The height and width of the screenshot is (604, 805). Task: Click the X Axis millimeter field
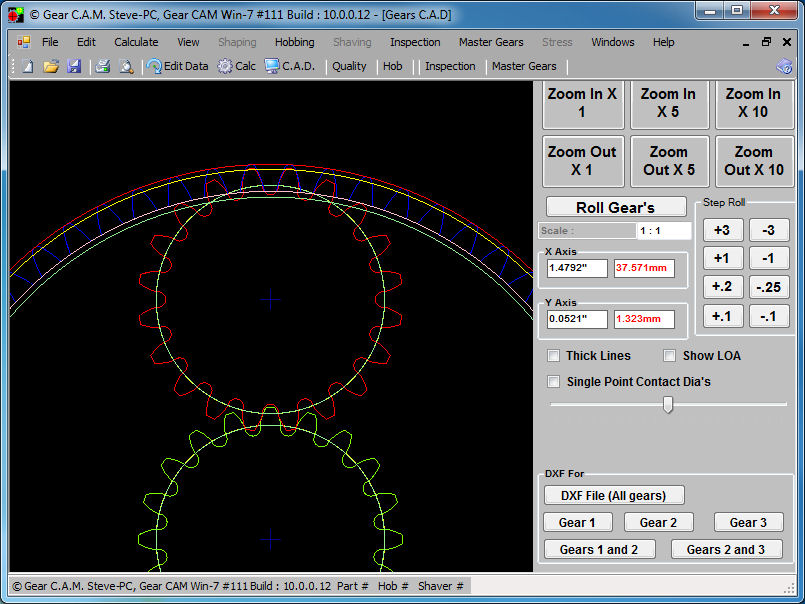pos(644,268)
